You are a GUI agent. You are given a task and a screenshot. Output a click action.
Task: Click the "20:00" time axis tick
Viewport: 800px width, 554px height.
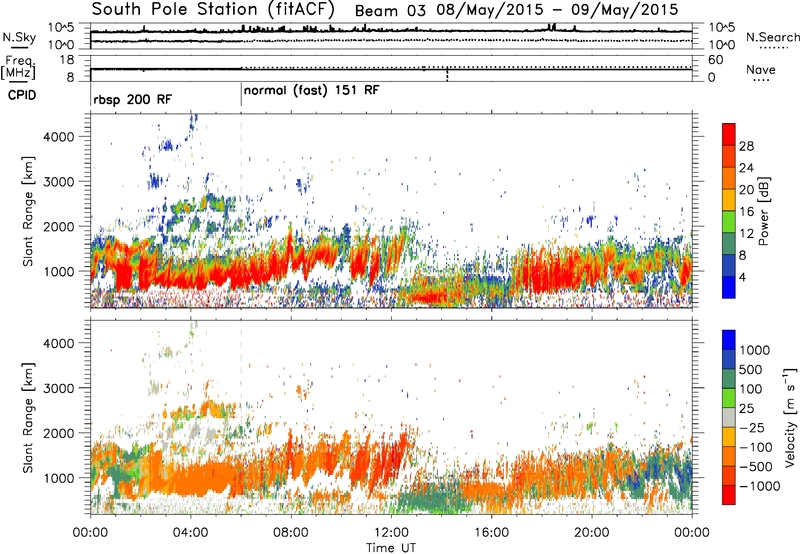[x=591, y=533]
